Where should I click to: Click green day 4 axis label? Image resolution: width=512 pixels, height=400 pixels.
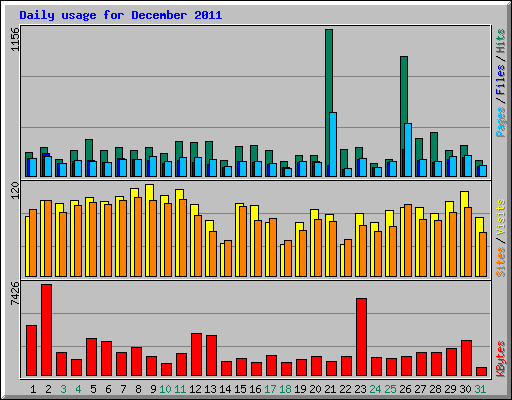pyautogui.click(x=78, y=389)
